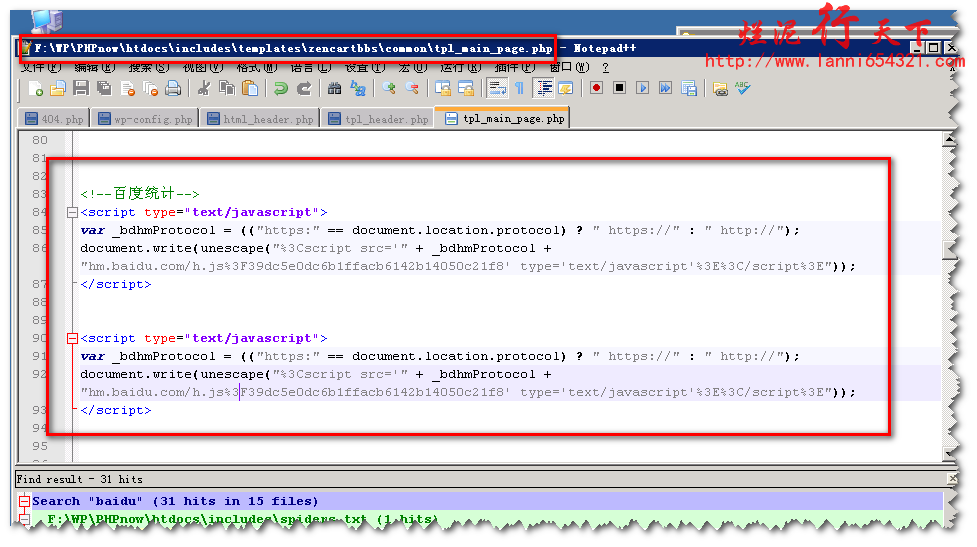The height and width of the screenshot is (547, 977).
Task: Open the 搜索(S) menu
Action: point(147,67)
